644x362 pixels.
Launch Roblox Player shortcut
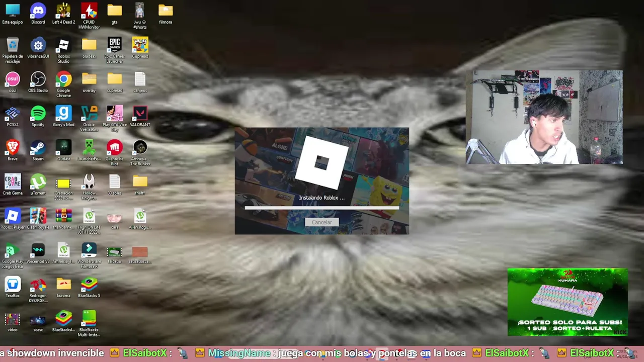[x=13, y=219]
